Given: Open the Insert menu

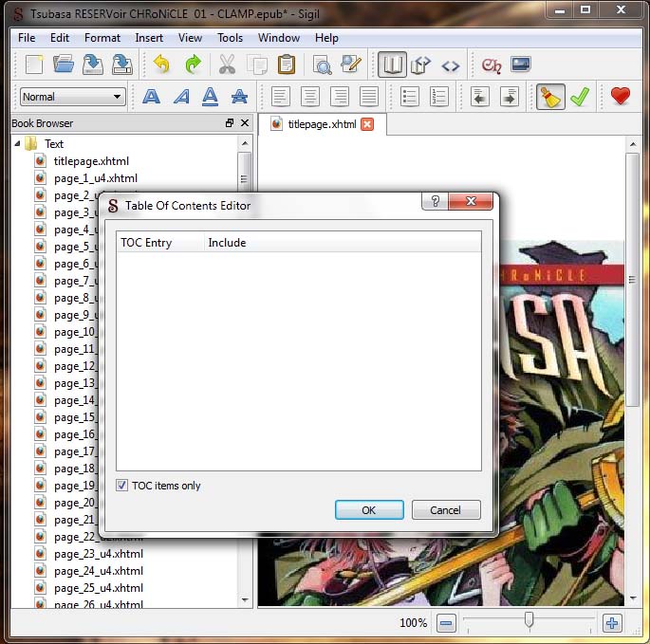Looking at the screenshot, I should click(149, 38).
